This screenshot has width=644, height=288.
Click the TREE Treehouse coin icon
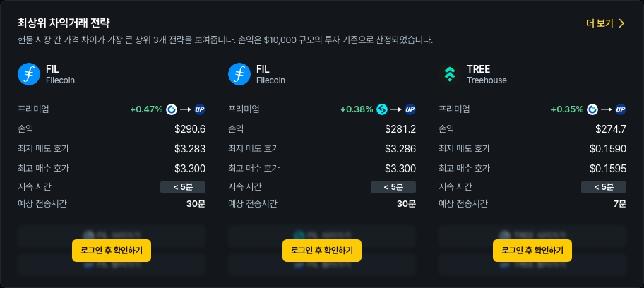[x=450, y=74]
